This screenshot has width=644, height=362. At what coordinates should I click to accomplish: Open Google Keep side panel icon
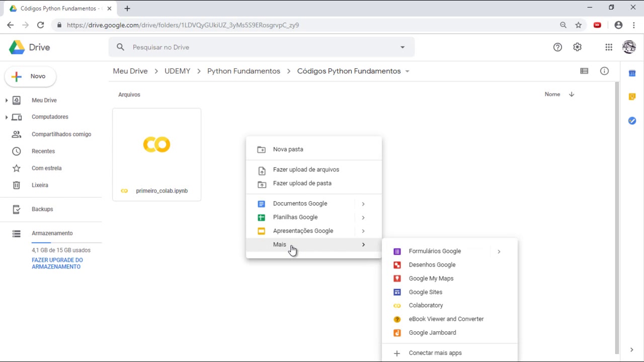point(632,97)
